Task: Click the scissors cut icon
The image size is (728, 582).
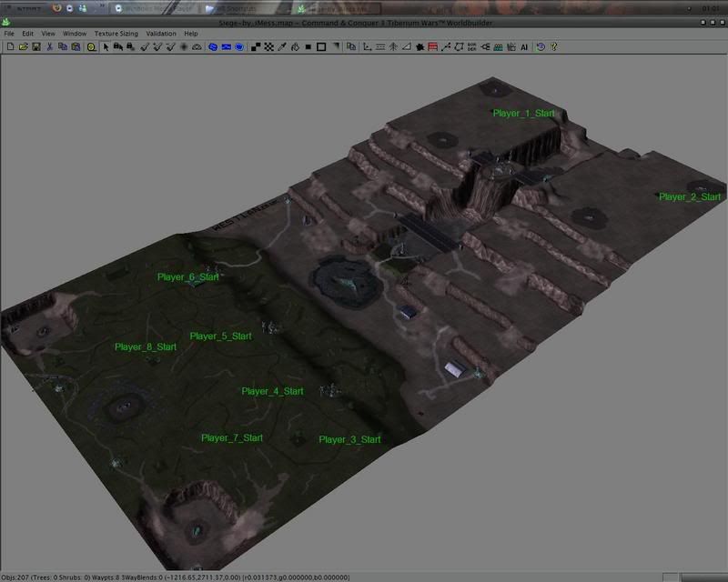Action: point(49,47)
